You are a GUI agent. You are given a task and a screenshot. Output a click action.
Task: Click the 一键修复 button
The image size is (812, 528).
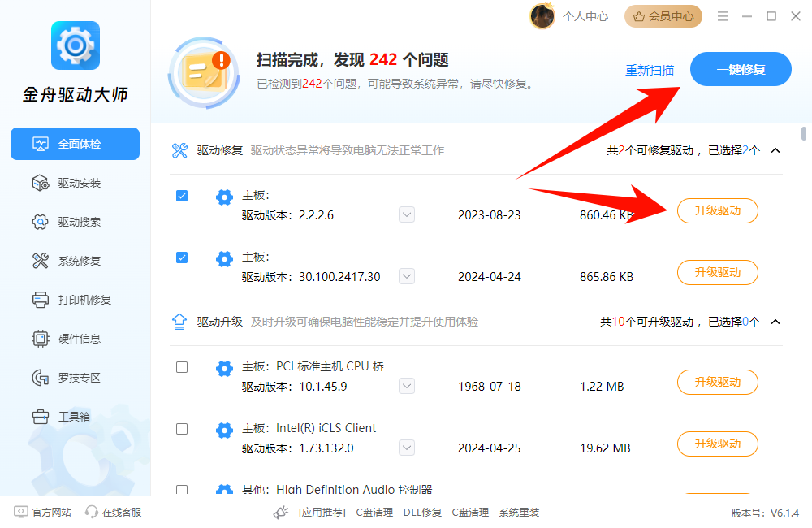[x=741, y=69]
